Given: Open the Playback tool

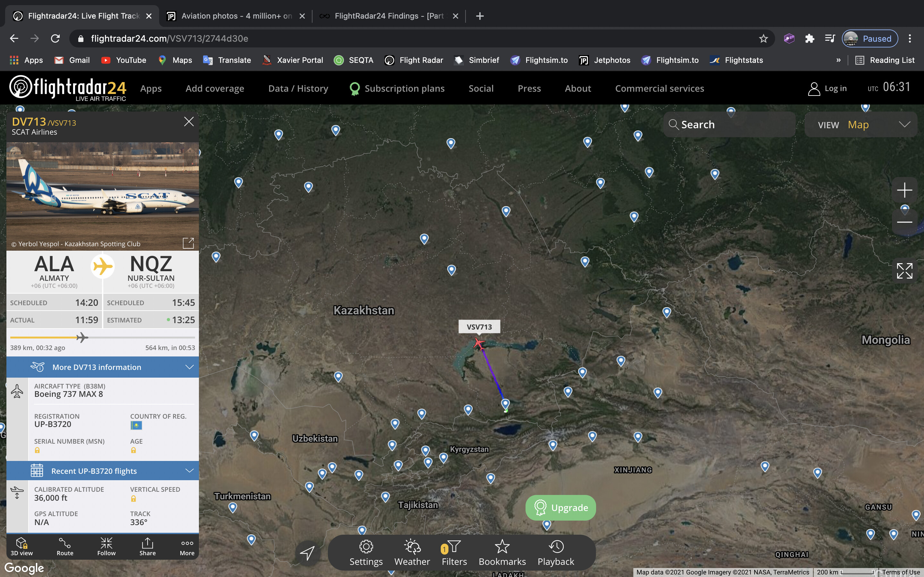Looking at the screenshot, I should (x=556, y=552).
